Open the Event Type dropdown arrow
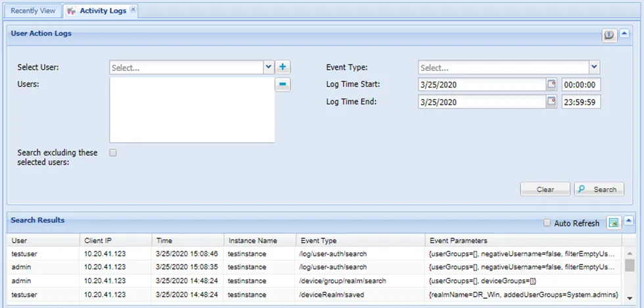The image size is (644, 308). pyautogui.click(x=595, y=67)
